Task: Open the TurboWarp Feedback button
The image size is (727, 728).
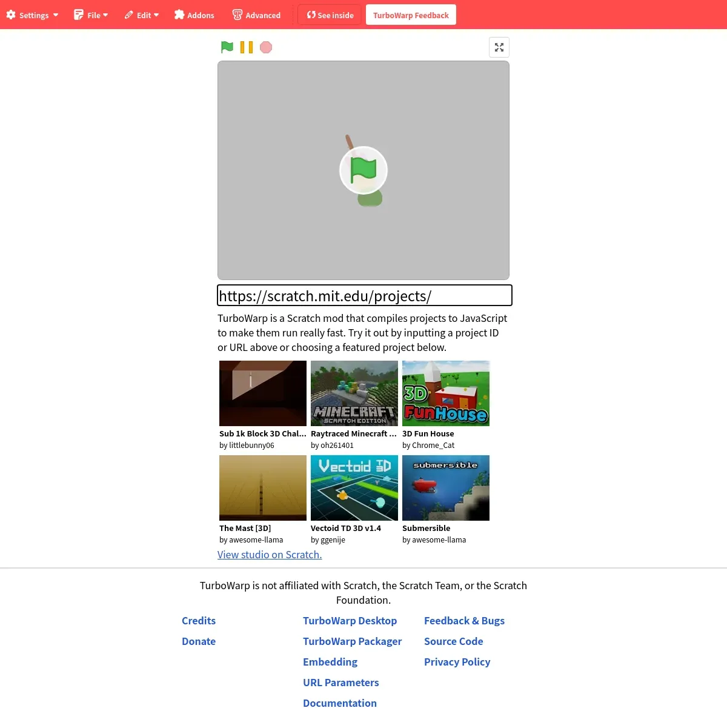Action: 411,15
